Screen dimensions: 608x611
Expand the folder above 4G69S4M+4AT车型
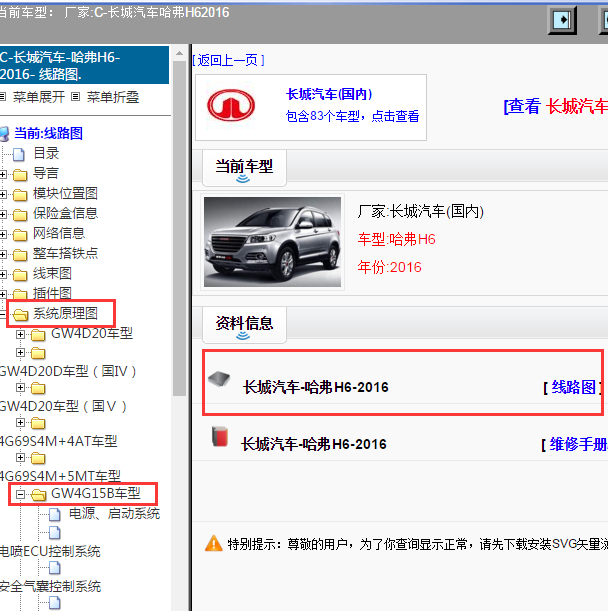20,423
